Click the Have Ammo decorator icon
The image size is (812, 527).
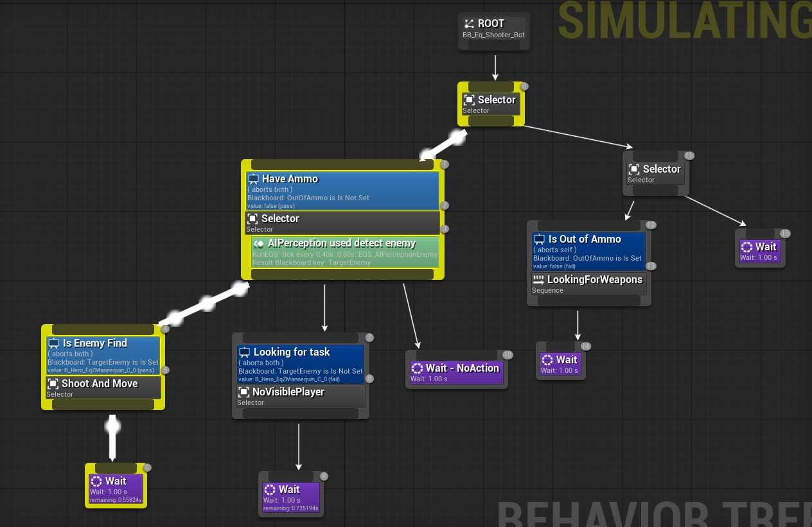253,179
